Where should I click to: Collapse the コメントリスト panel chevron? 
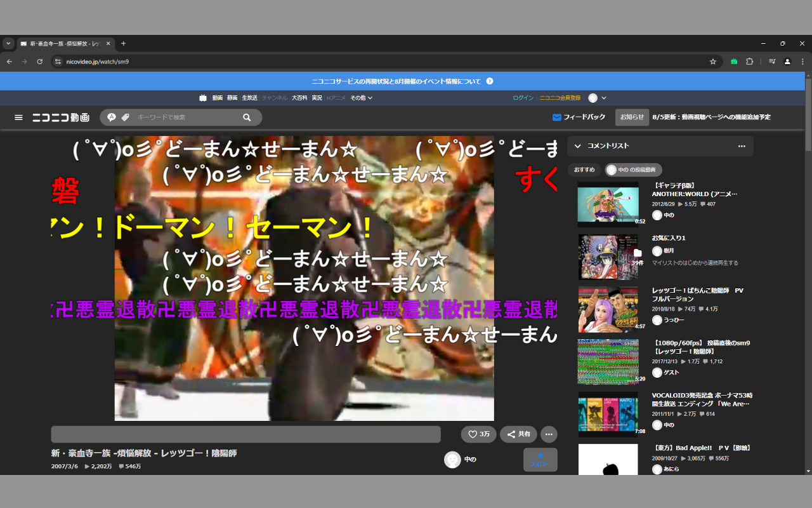577,146
